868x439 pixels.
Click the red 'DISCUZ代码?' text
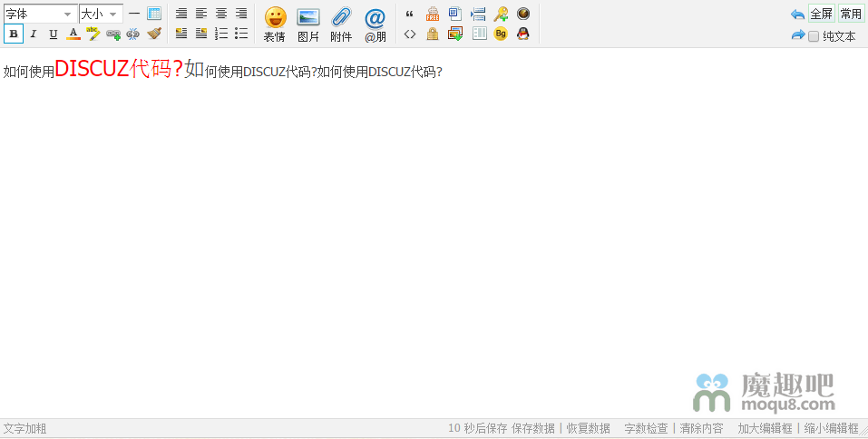pyautogui.click(x=119, y=69)
